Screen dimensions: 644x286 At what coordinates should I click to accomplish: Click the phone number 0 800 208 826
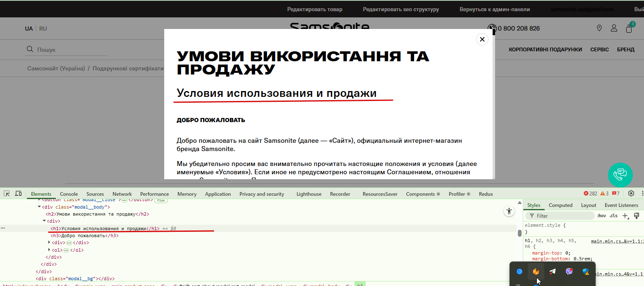coord(519,29)
